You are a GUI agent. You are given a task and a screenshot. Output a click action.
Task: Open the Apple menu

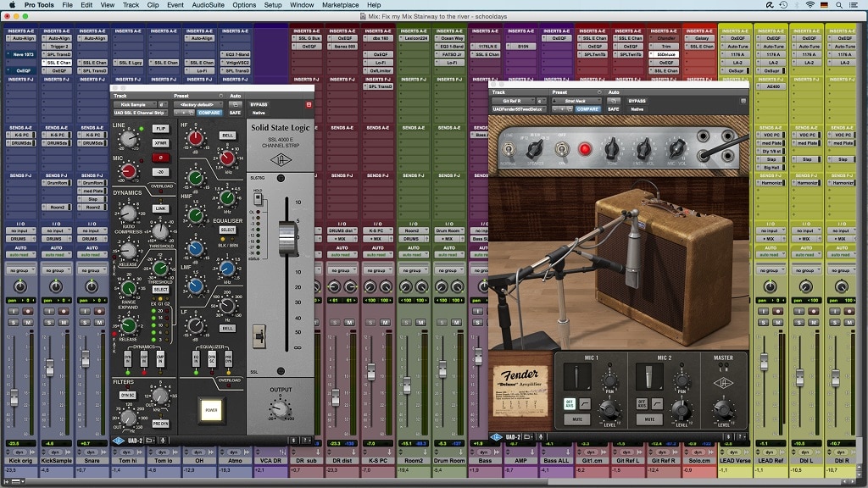[12, 5]
